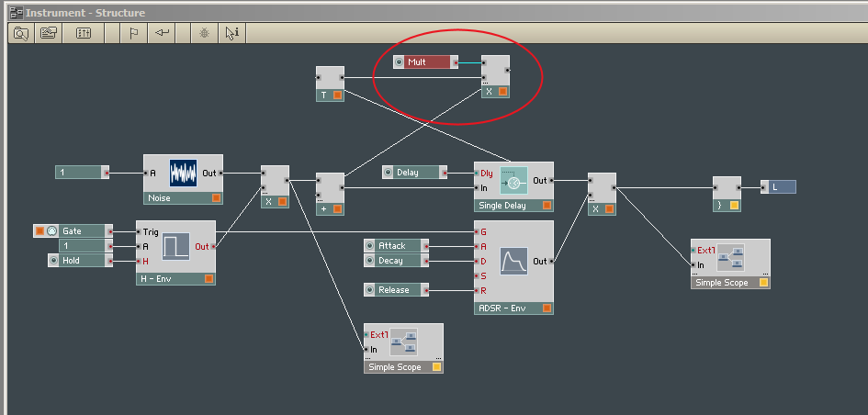Click the Single Delay orange status lamp
This screenshot has width=868, height=415.
pos(547,206)
